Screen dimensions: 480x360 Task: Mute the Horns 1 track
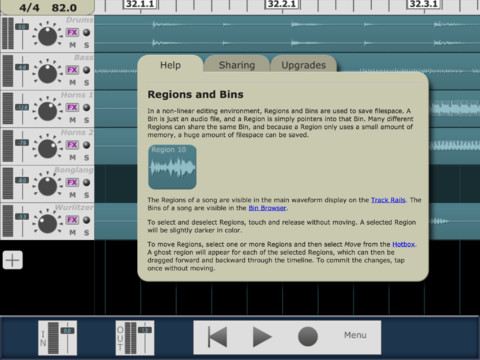coord(72,120)
